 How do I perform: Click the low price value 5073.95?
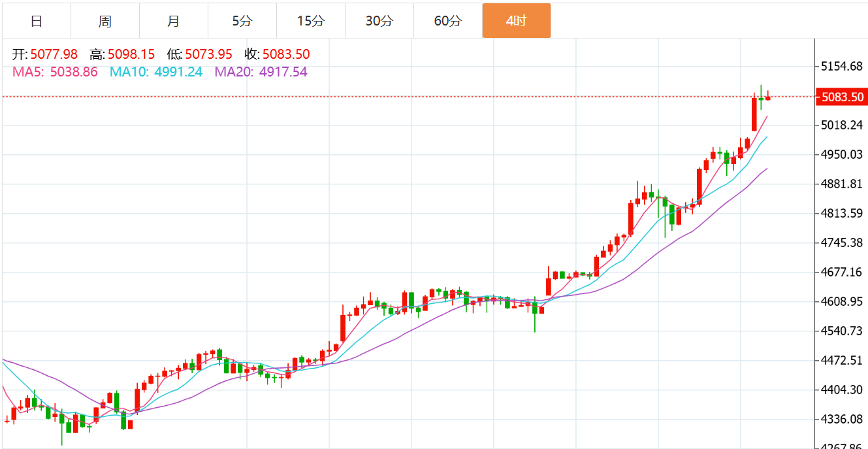pyautogui.click(x=209, y=54)
